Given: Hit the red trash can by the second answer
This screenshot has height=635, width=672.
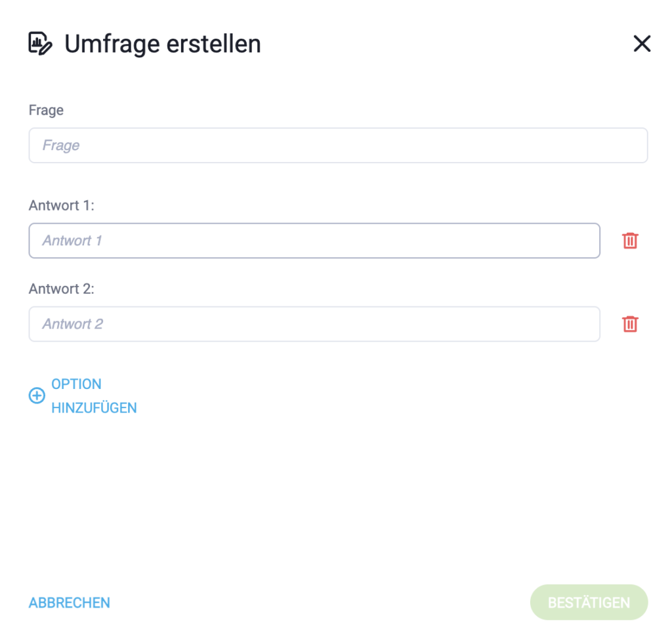Looking at the screenshot, I should tap(630, 324).
